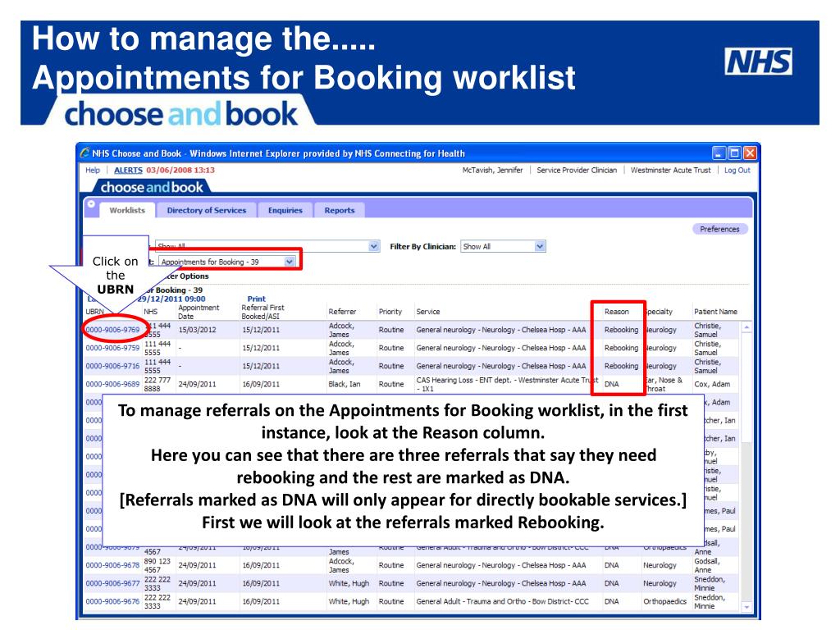Collapse the panel using the round tab-bar icon
Viewport: 840px width, 630px height.
tap(91, 204)
